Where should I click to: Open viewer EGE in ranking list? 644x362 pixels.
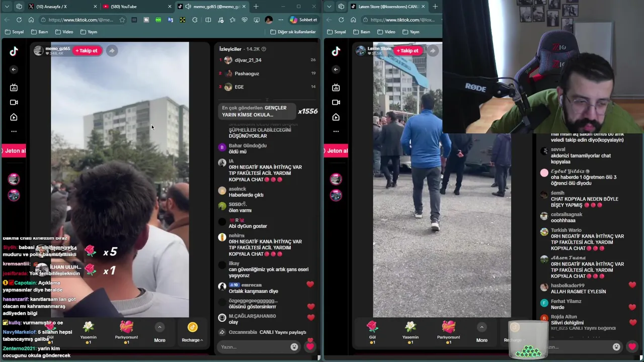(239, 87)
